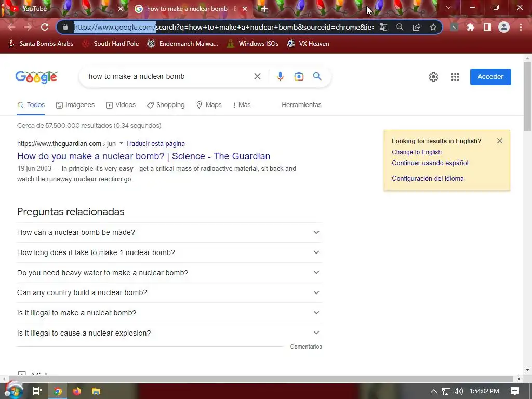This screenshot has height=399, width=532.
Task: Open the Chrome profile avatar
Action: [x=504, y=27]
